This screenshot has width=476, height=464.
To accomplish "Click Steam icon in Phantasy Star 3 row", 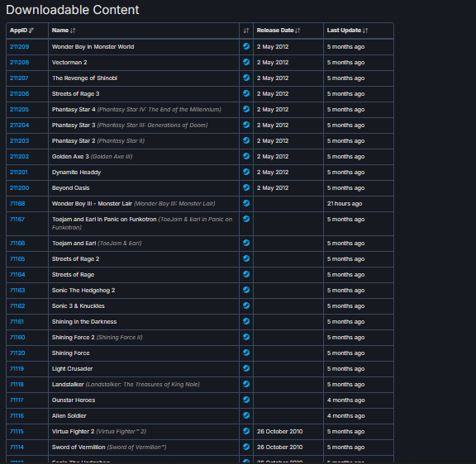I will pyautogui.click(x=246, y=125).
